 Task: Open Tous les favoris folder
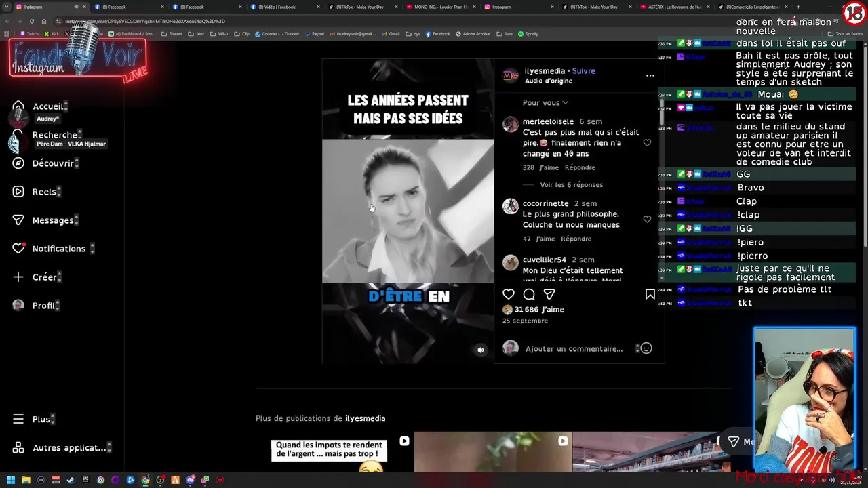846,34
